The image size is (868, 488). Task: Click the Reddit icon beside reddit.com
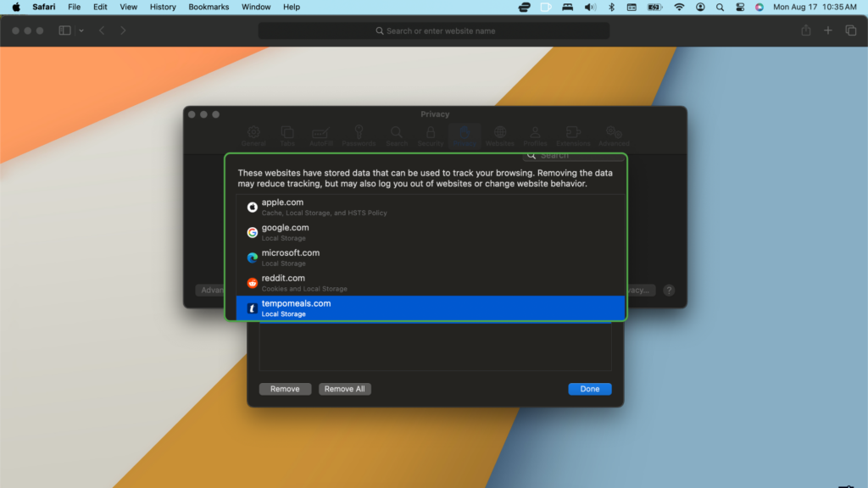click(253, 283)
